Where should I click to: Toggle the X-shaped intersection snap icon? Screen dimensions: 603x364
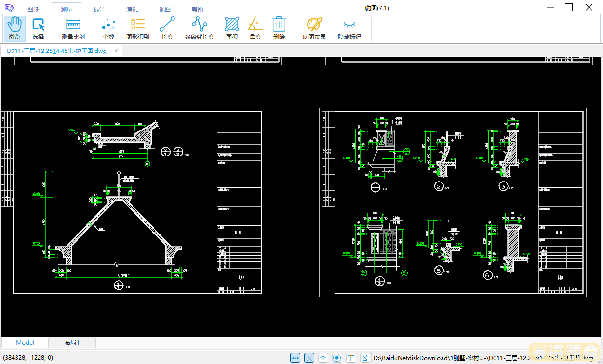(x=309, y=358)
